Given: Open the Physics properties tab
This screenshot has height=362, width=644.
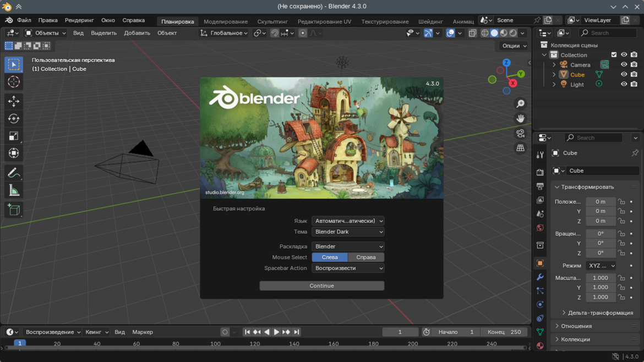Looking at the screenshot, I should point(540,305).
